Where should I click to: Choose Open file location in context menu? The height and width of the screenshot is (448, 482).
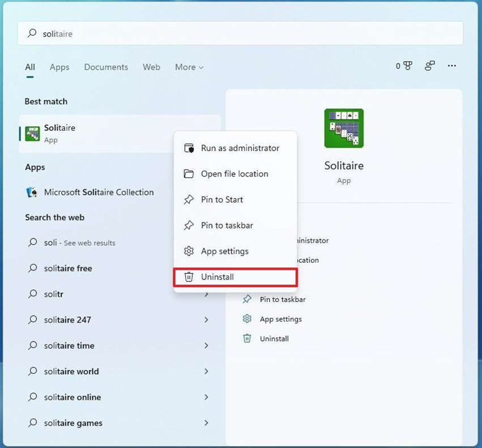coord(235,174)
